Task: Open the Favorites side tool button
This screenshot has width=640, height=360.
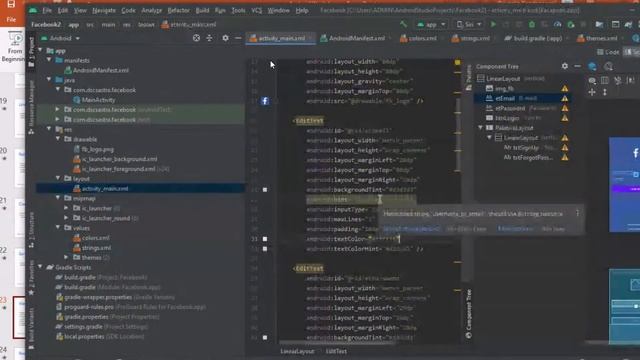Action: [31, 278]
